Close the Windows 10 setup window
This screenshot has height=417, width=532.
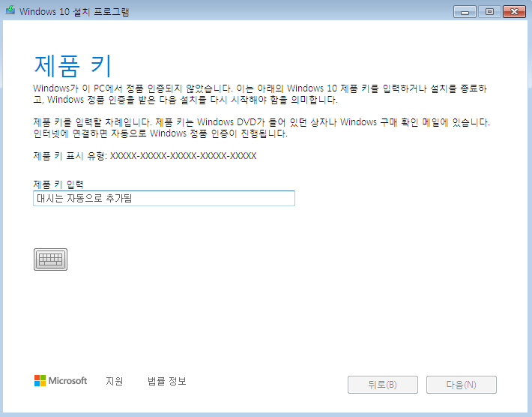click(514, 12)
